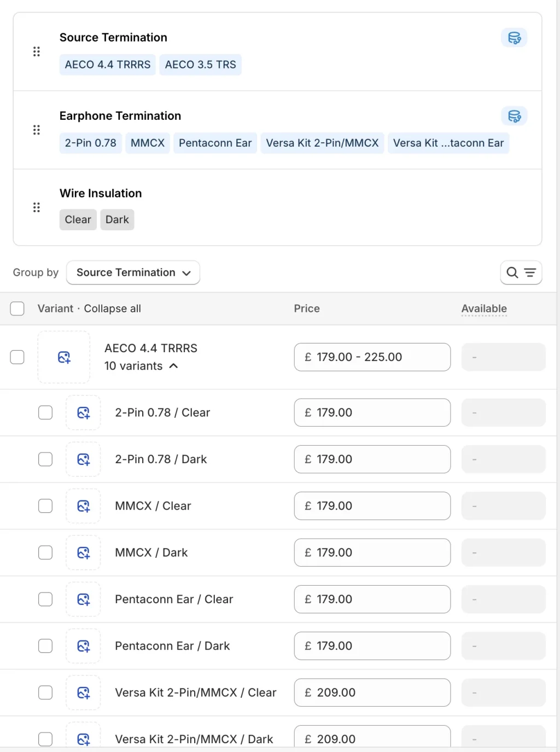Check the AECO 4.4 TRRRS group checkbox

pos(17,357)
